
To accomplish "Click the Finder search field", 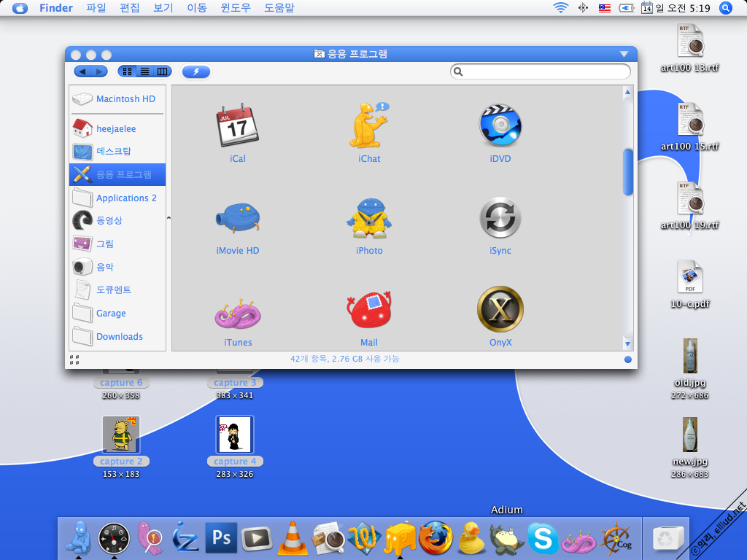I will 541,71.
